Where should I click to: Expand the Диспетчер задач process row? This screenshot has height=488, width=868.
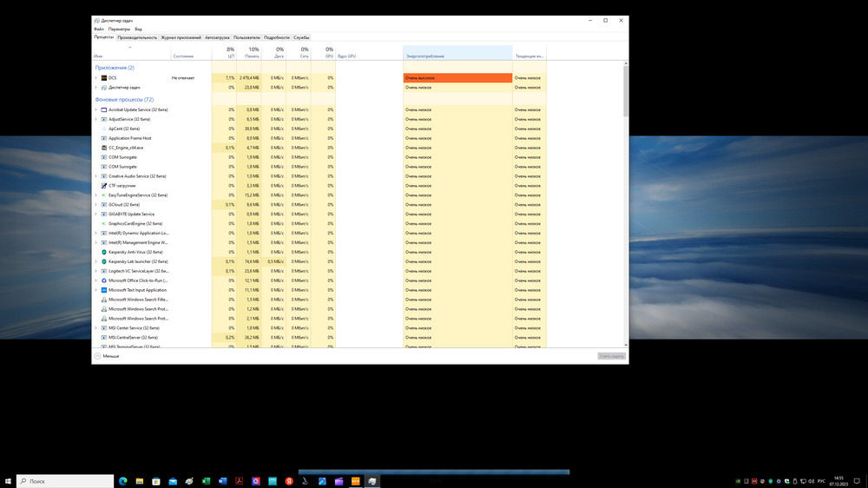[95, 88]
